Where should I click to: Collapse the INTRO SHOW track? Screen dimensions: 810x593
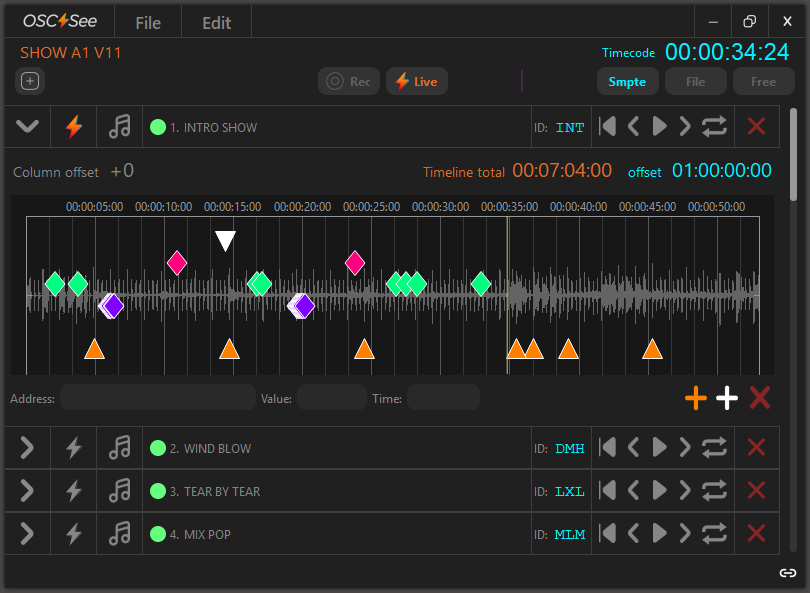tap(27, 127)
